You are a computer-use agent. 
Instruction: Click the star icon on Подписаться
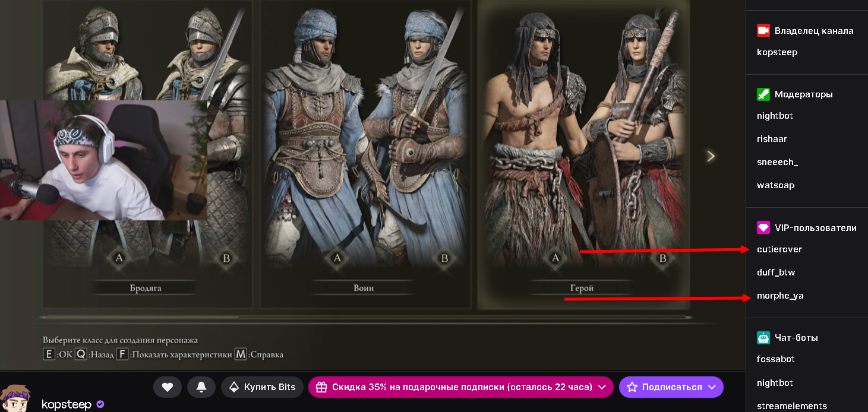632,387
